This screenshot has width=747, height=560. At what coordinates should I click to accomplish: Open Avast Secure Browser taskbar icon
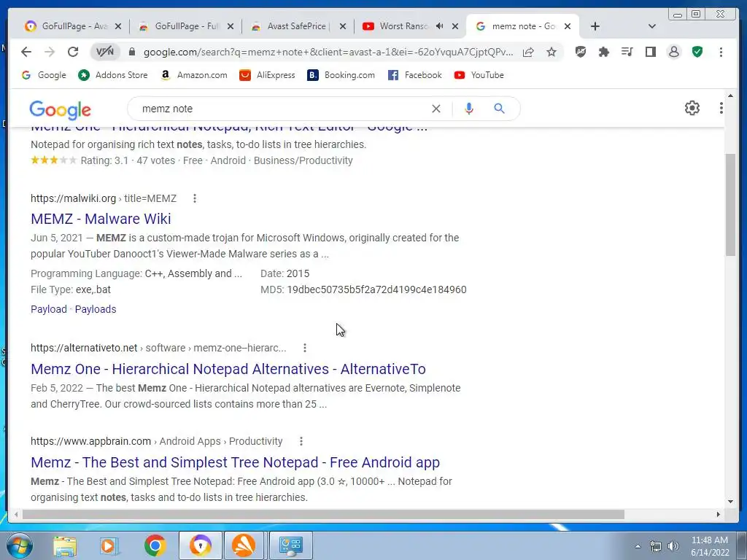click(x=200, y=545)
